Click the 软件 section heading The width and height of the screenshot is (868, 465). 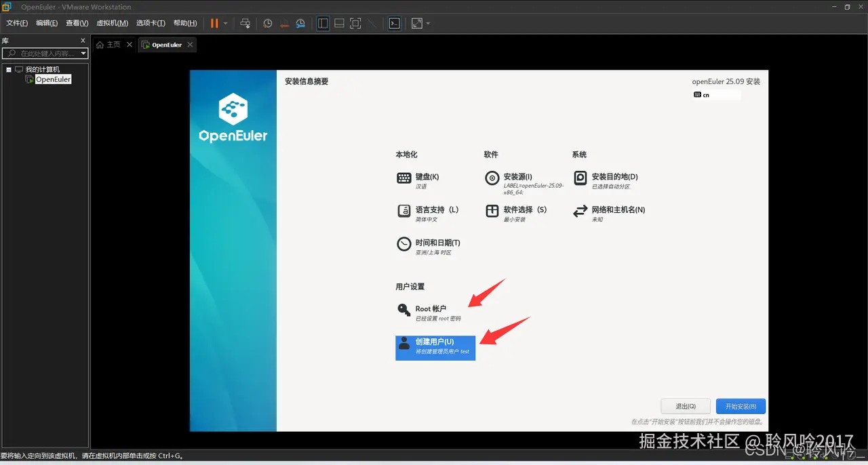(491, 155)
